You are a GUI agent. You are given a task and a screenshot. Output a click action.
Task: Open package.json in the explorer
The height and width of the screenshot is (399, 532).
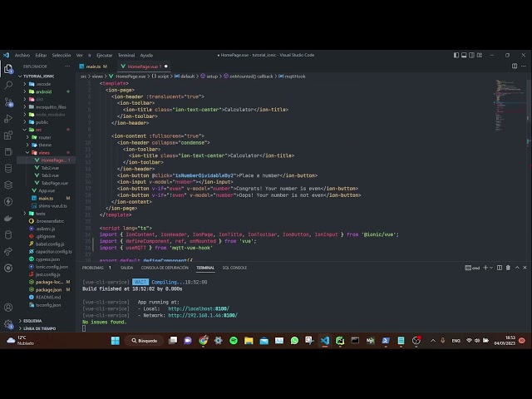pos(48,290)
